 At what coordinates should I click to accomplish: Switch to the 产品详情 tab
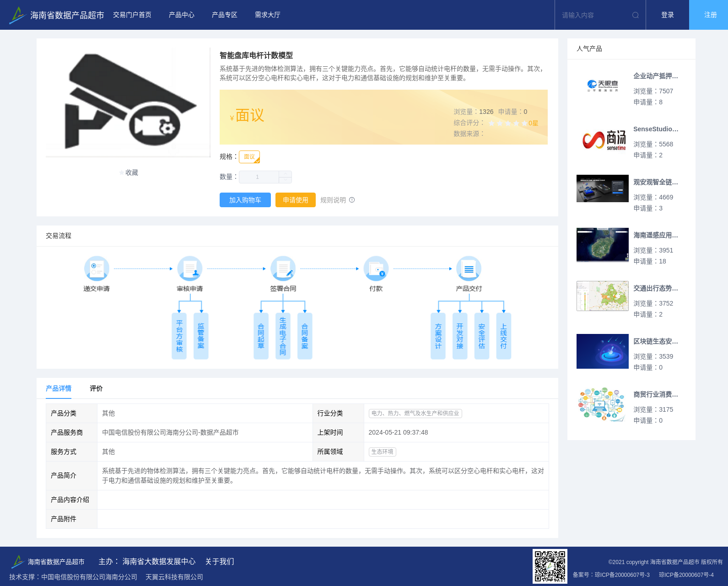tap(59, 388)
